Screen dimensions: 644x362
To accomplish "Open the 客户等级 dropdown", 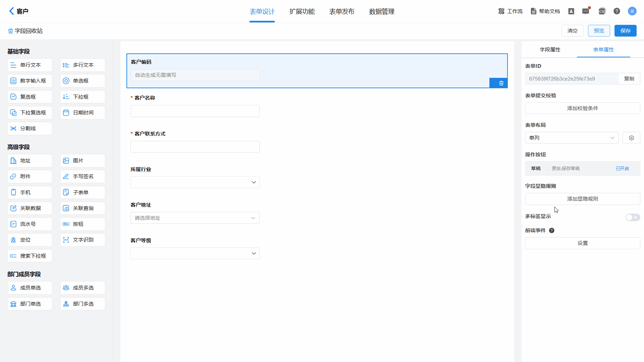I will click(195, 253).
